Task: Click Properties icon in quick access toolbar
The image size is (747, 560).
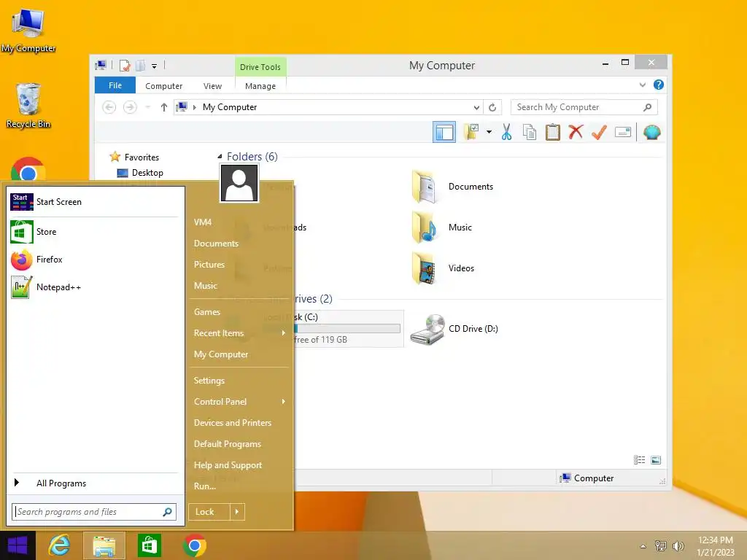Action: 125,66
